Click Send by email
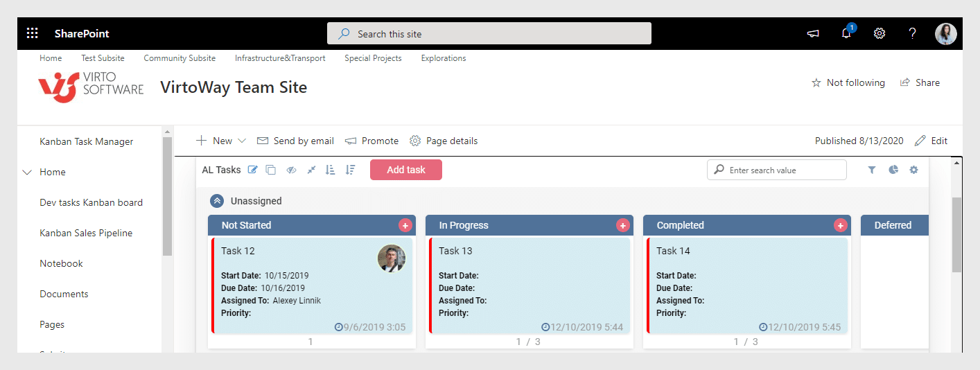 296,141
